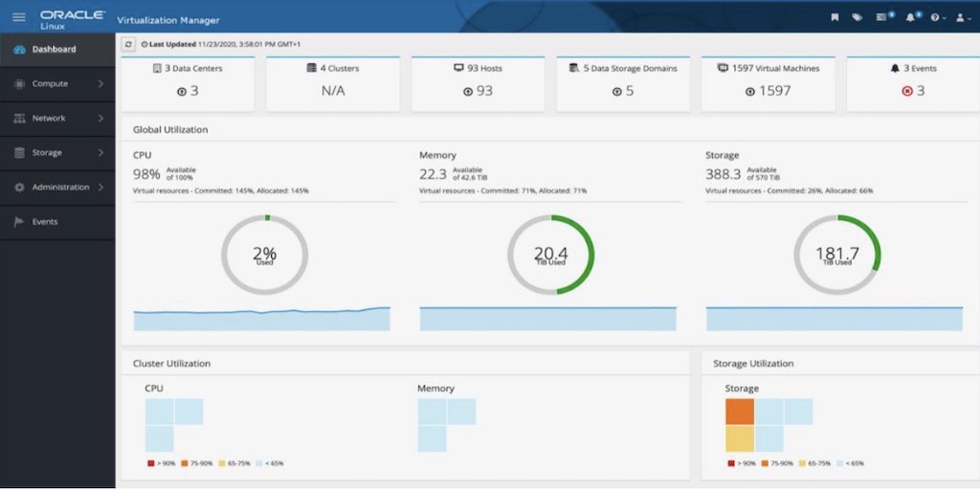Select Dashboard in the sidebar
980x490 pixels.
pos(54,49)
